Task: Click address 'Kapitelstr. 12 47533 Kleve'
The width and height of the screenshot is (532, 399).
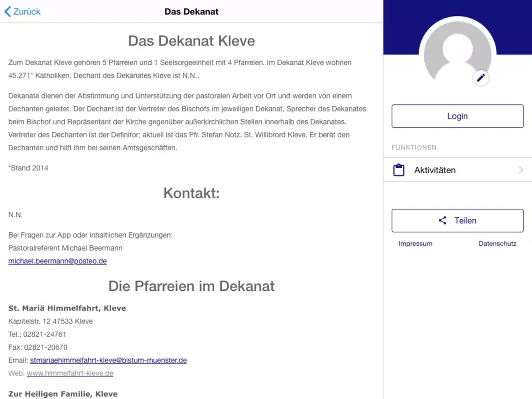Action: point(50,321)
